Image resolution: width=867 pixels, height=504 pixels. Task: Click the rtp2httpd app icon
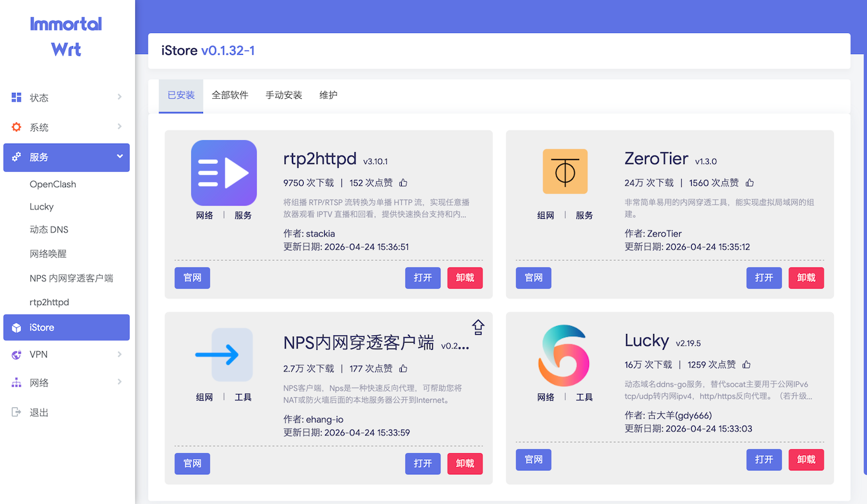[224, 173]
